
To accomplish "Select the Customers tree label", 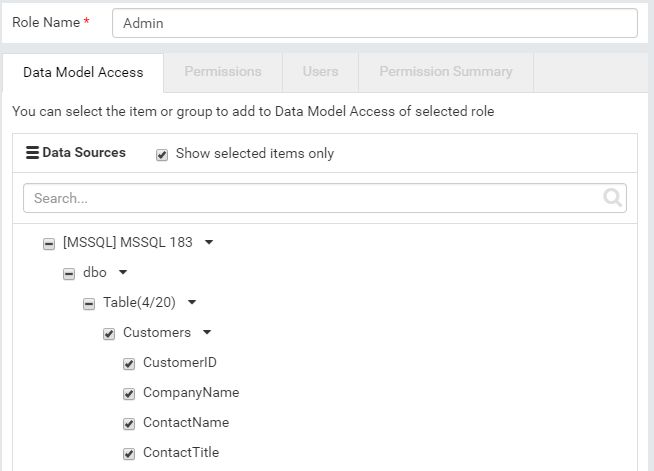I will pyautogui.click(x=157, y=332).
